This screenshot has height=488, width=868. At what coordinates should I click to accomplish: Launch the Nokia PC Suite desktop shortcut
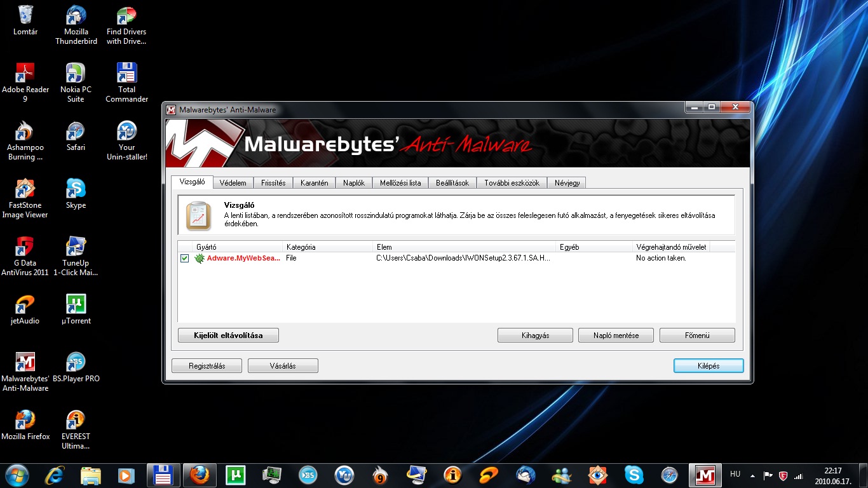(x=76, y=83)
